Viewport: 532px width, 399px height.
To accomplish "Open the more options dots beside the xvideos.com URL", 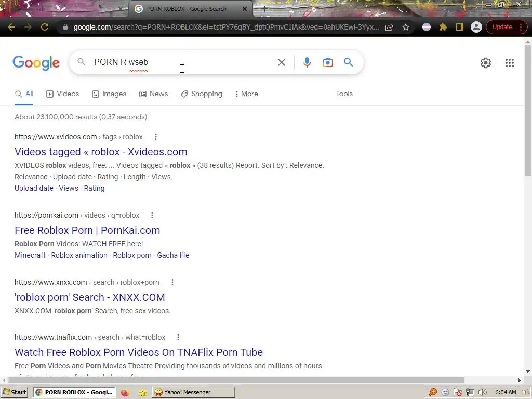I will click(156, 137).
